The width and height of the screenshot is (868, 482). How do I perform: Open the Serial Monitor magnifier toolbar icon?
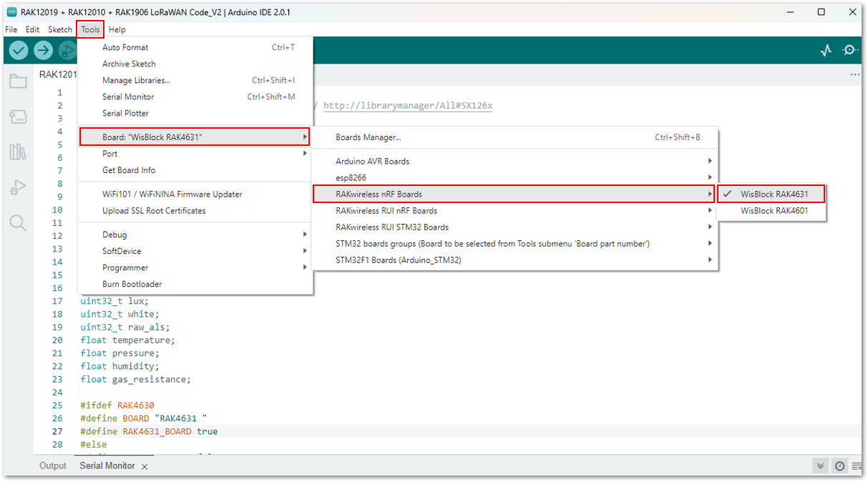850,50
